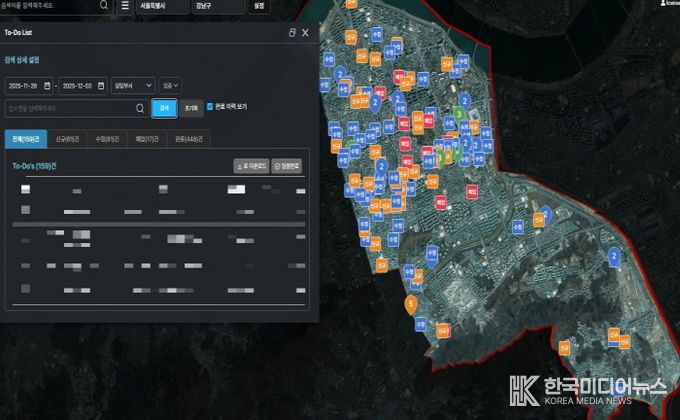The height and width of the screenshot is (420, 680).
Task: Click the magnifier icon in To-Do search field
Action: click(139, 107)
